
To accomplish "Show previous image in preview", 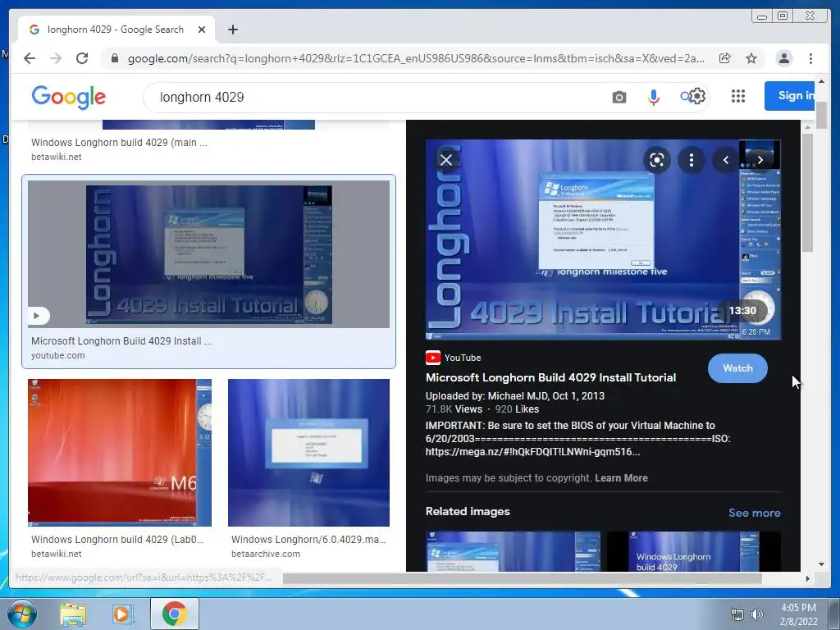I will pyautogui.click(x=726, y=160).
